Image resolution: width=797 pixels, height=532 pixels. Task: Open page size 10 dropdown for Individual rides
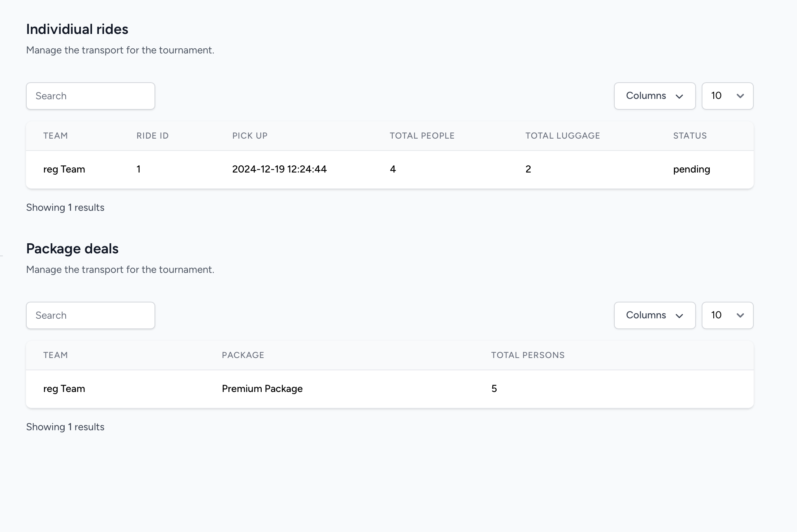pyautogui.click(x=727, y=96)
